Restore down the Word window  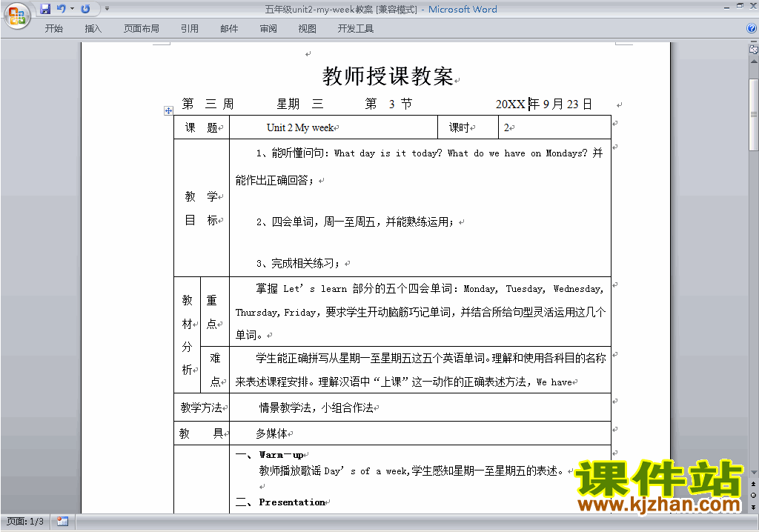pos(740,7)
